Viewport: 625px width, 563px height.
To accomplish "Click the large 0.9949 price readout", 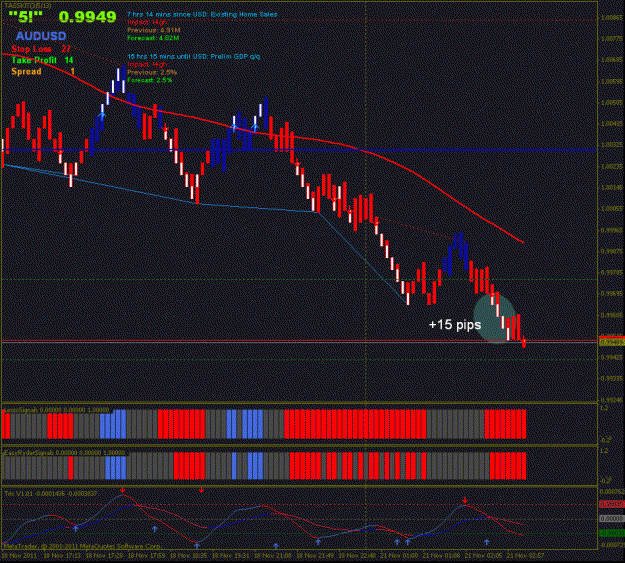I will [x=87, y=17].
